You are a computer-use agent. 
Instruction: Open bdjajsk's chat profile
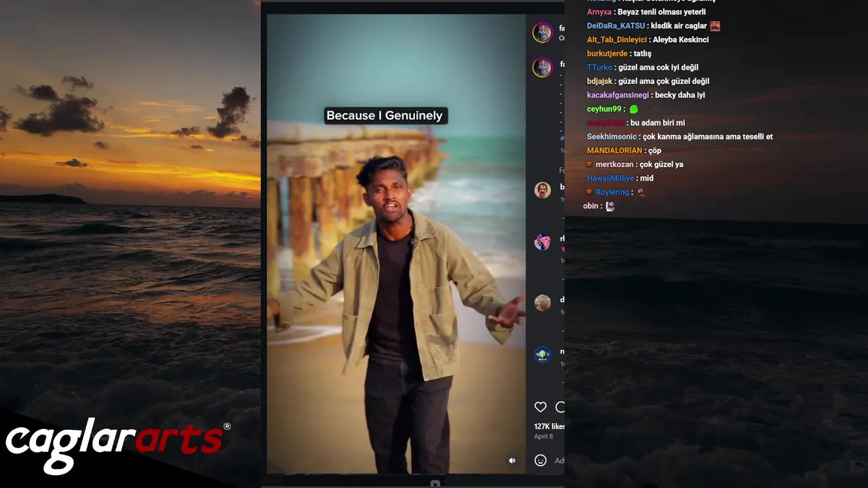[x=599, y=81]
